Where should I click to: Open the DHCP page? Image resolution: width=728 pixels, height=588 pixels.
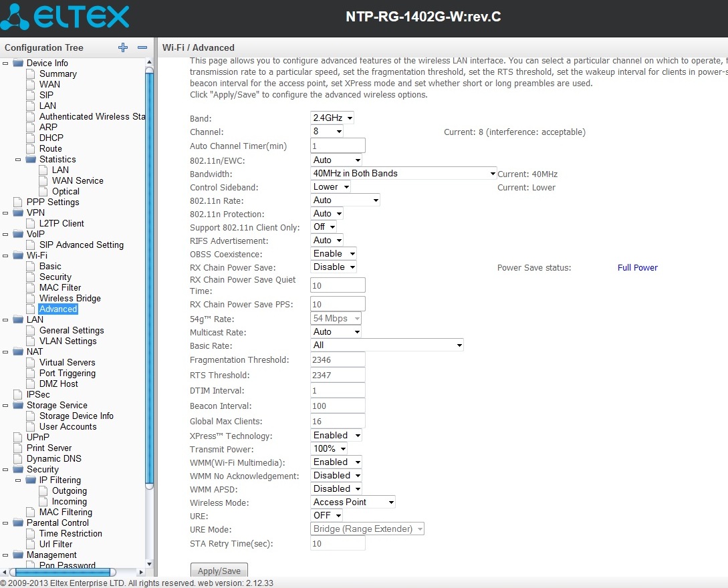tap(51, 138)
